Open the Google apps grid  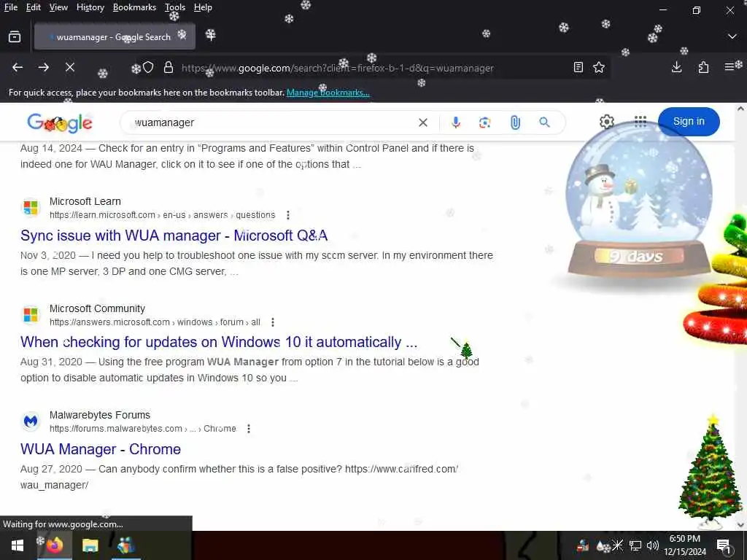[640, 122]
